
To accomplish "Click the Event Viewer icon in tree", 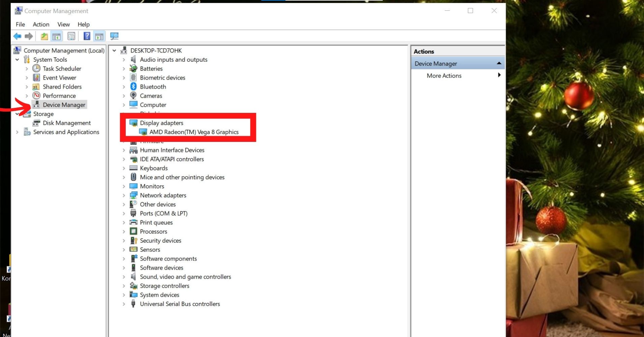I will pyautogui.click(x=36, y=78).
